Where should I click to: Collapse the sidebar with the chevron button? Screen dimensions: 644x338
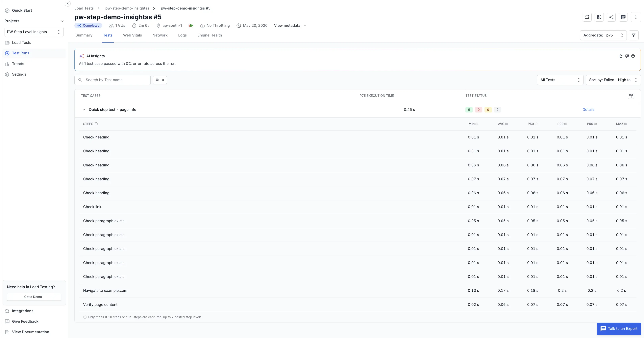coord(67,4)
